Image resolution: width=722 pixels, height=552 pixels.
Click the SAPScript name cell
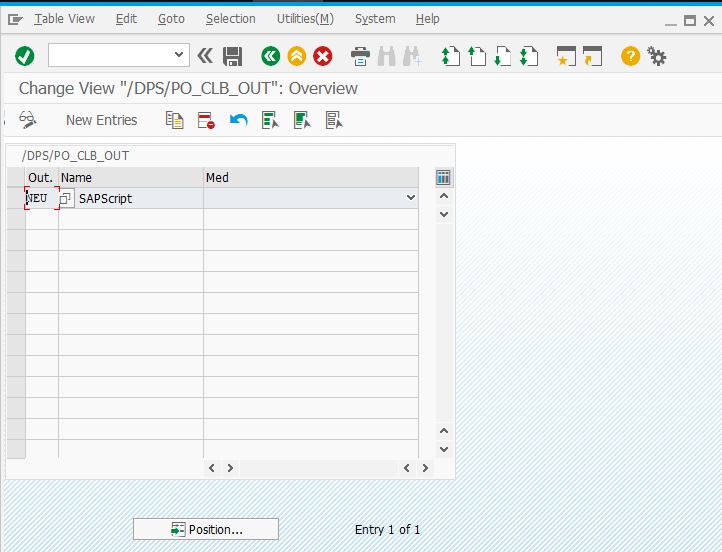pos(137,198)
